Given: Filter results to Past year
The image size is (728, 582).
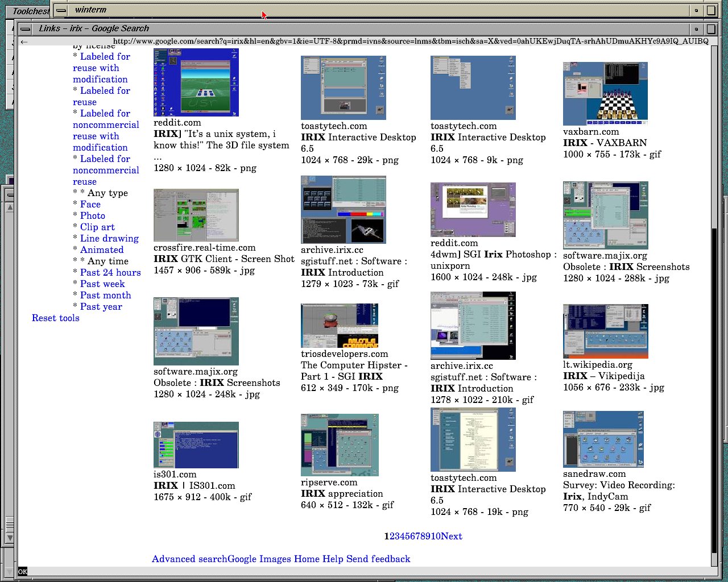Looking at the screenshot, I should 101,307.
